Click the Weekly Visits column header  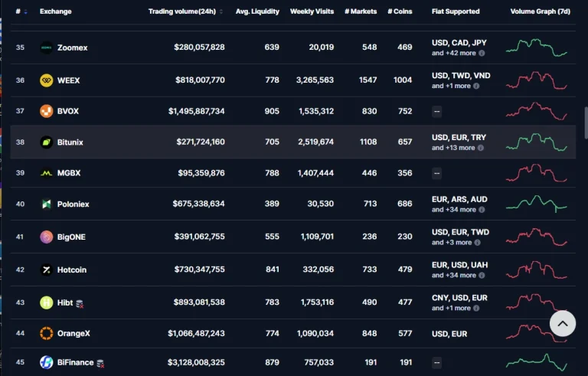pos(312,11)
